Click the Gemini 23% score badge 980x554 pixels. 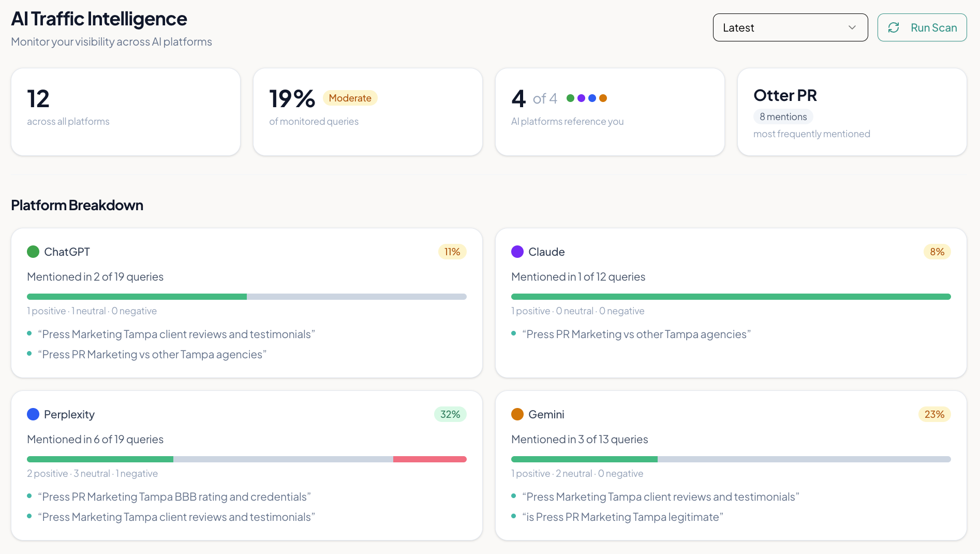tap(934, 414)
